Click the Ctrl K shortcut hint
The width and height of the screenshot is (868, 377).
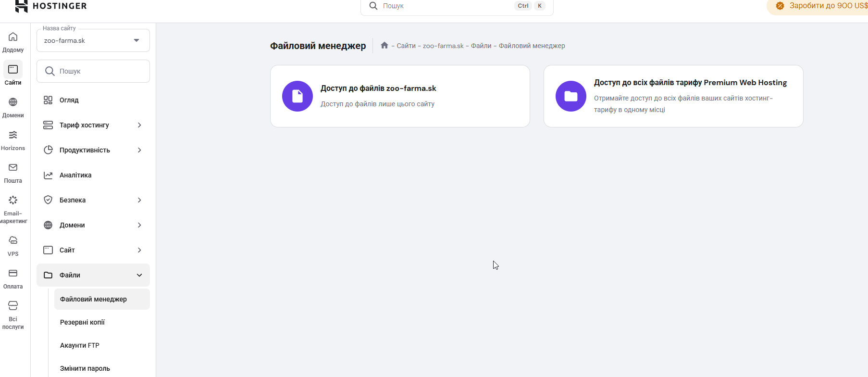pyautogui.click(x=531, y=6)
